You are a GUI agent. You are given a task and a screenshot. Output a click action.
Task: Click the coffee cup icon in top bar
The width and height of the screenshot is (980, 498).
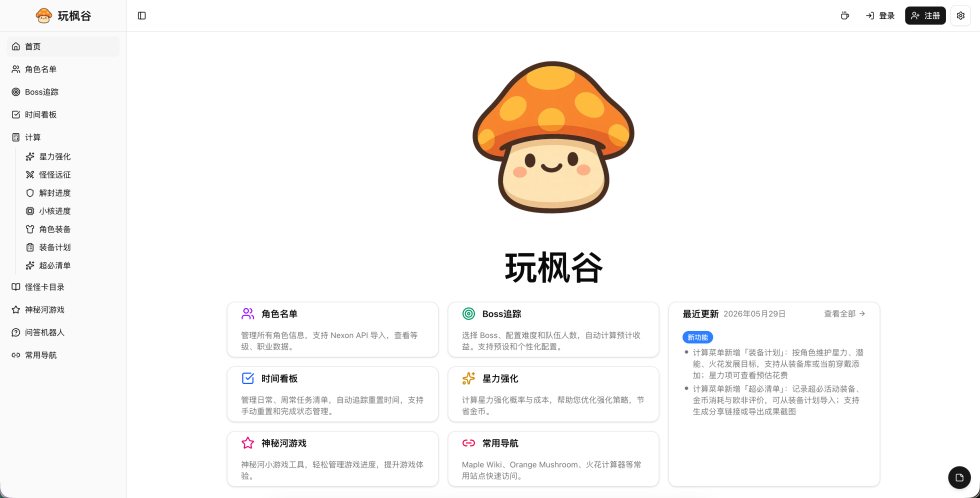tap(844, 16)
